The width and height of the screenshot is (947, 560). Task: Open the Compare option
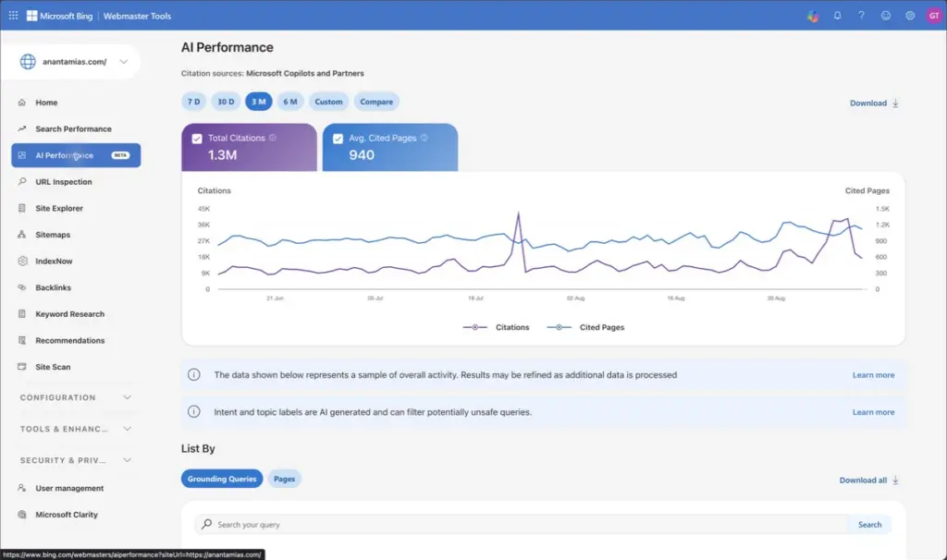pyautogui.click(x=376, y=102)
